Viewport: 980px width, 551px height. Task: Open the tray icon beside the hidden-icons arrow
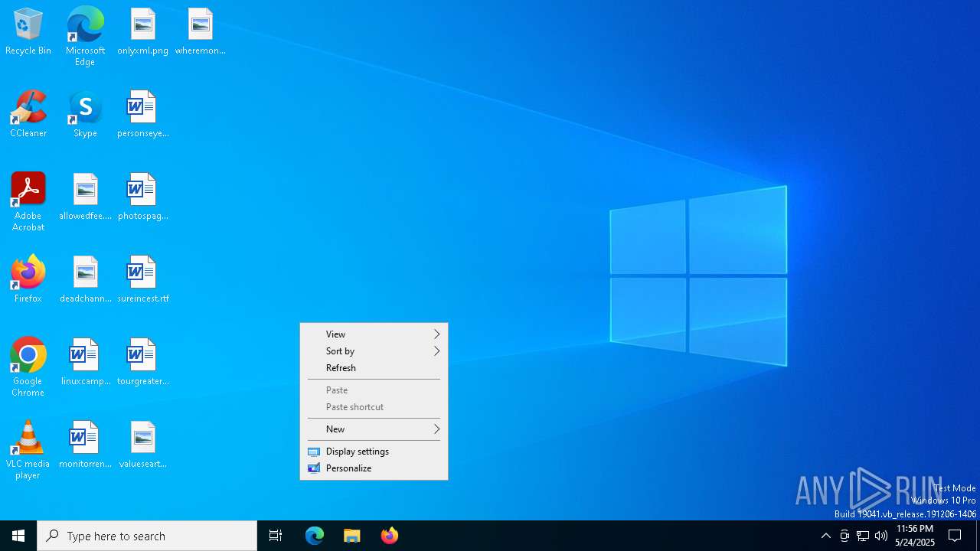tap(844, 536)
